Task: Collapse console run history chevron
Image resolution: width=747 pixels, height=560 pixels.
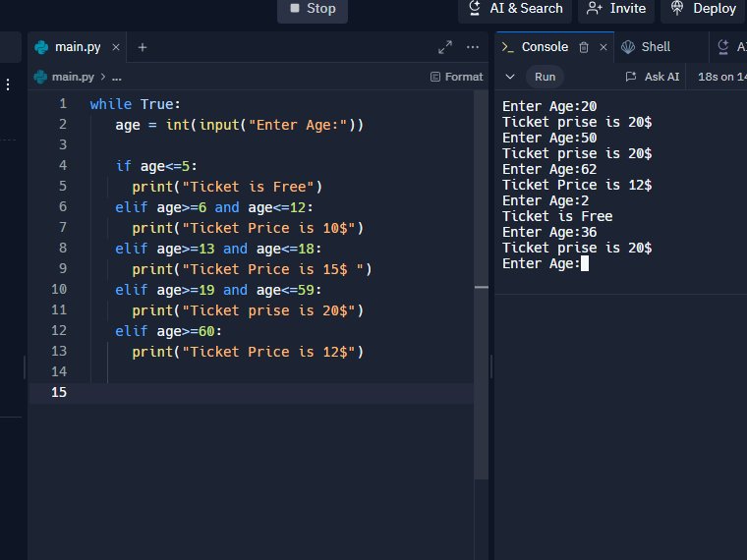Action: [510, 77]
